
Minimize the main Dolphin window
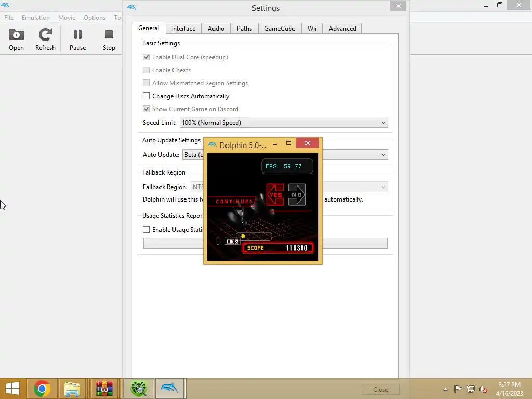click(486, 5)
